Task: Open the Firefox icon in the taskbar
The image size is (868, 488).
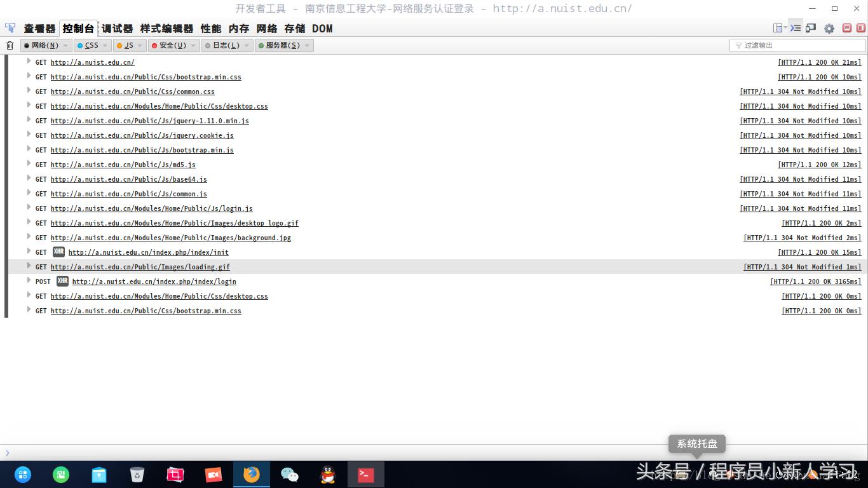Action: click(251, 475)
